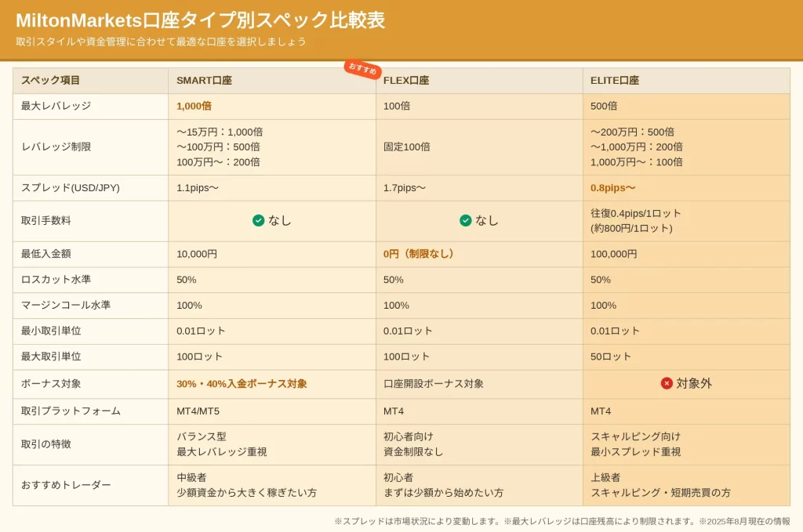Click the red X icon beside 対象外
This screenshot has width=803, height=532.
[667, 383]
